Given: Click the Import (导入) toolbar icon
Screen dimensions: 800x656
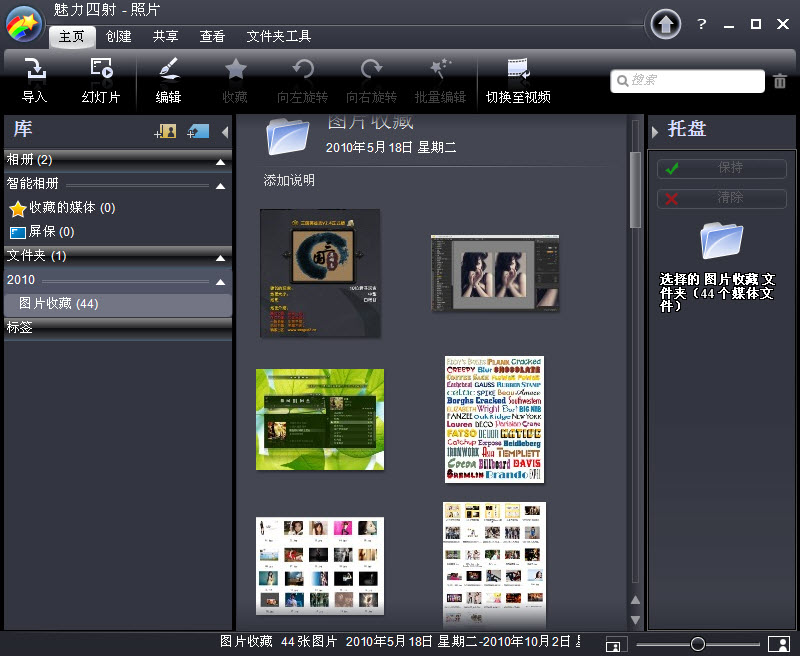Looking at the screenshot, I should click(34, 70).
